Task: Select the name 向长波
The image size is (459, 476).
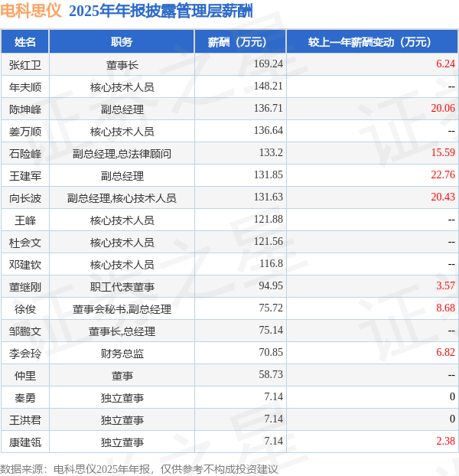Action: click(x=25, y=198)
